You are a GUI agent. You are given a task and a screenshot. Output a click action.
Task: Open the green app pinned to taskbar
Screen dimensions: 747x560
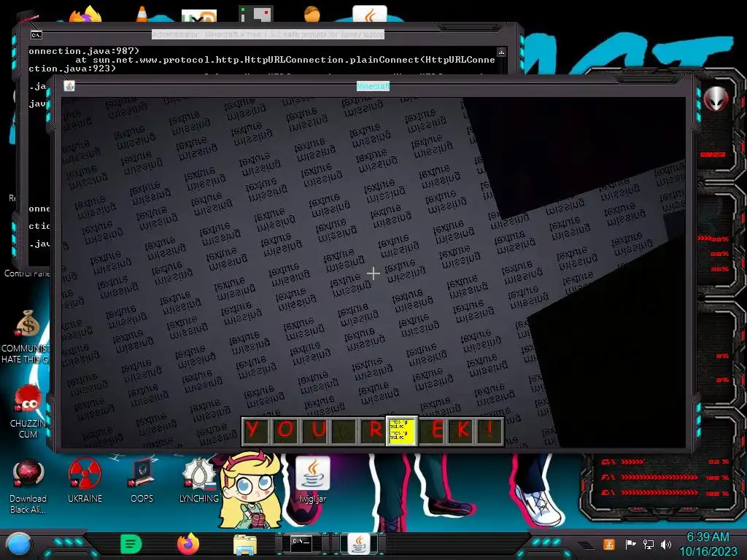[131, 544]
